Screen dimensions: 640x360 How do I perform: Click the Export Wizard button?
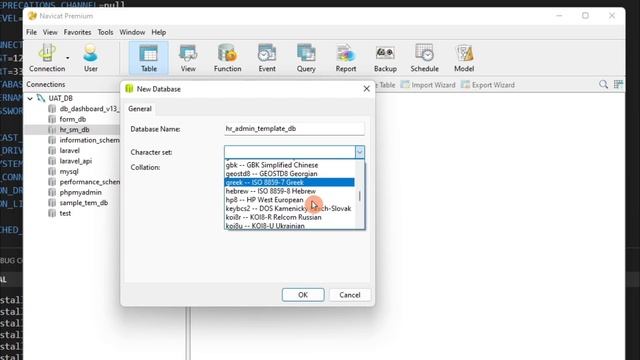[x=488, y=85]
